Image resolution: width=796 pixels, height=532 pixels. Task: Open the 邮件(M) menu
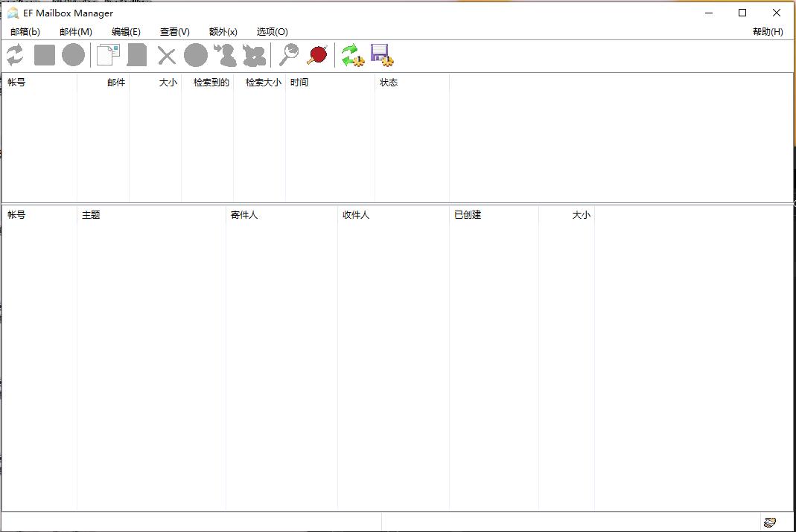[74, 32]
